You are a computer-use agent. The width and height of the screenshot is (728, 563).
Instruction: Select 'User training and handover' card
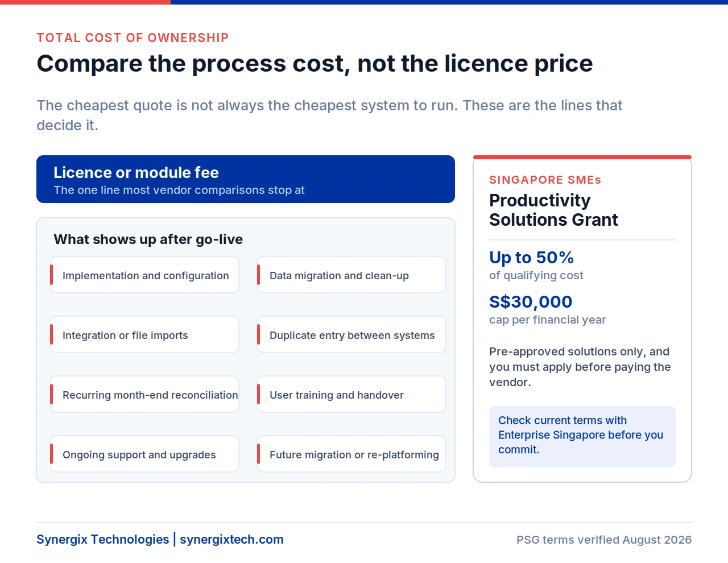(x=351, y=394)
